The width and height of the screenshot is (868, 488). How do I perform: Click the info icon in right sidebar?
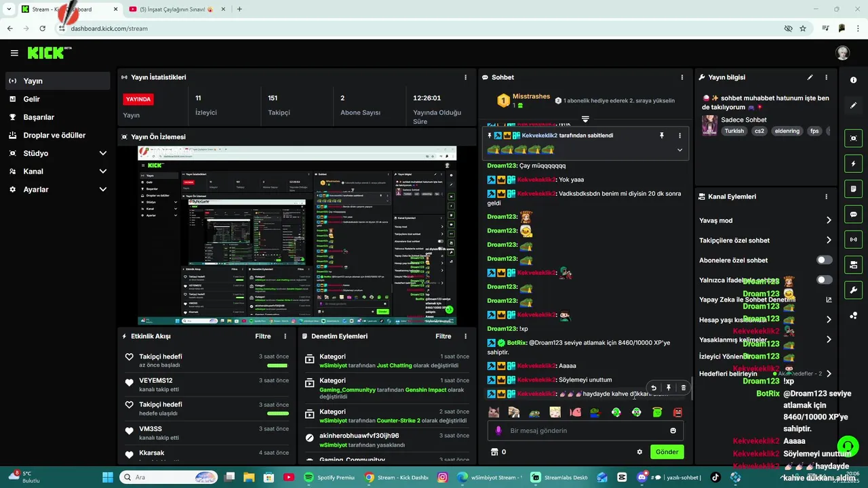853,80
